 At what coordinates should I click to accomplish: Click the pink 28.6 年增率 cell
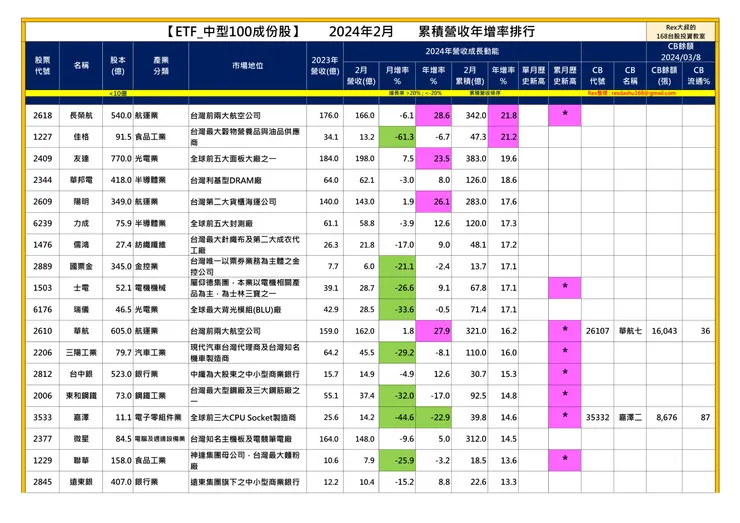coord(433,116)
